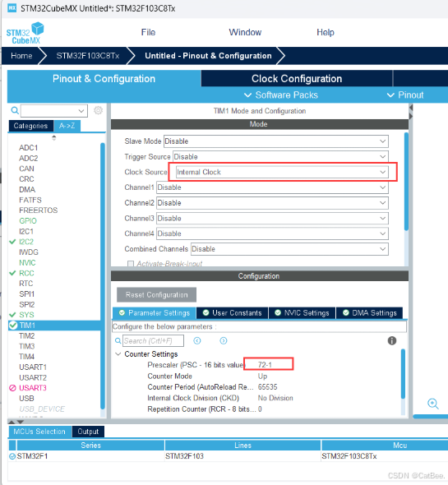Open the Channel2 dropdown
Image resolution: width=448 pixels, height=485 pixels.
click(x=272, y=203)
